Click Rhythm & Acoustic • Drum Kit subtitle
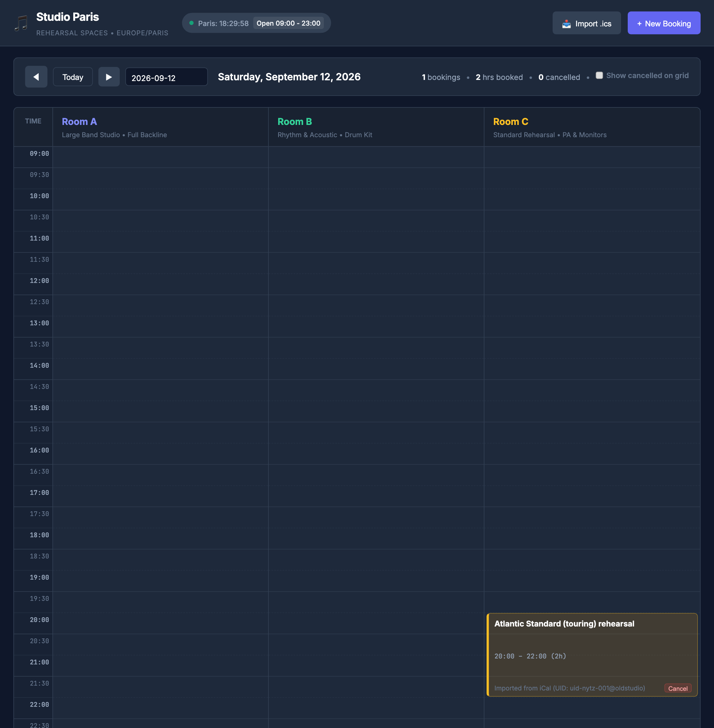The height and width of the screenshot is (728, 714). (x=325, y=135)
